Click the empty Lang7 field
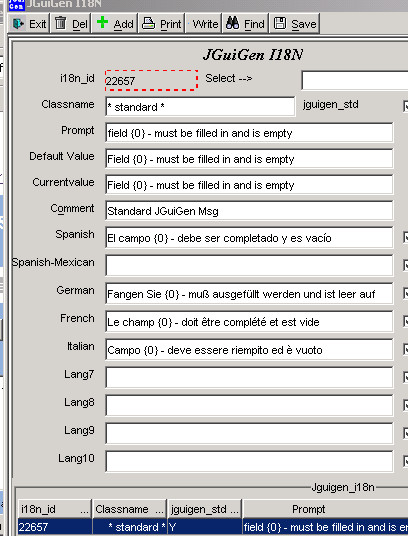The height and width of the screenshot is (536, 408). pyautogui.click(x=249, y=378)
